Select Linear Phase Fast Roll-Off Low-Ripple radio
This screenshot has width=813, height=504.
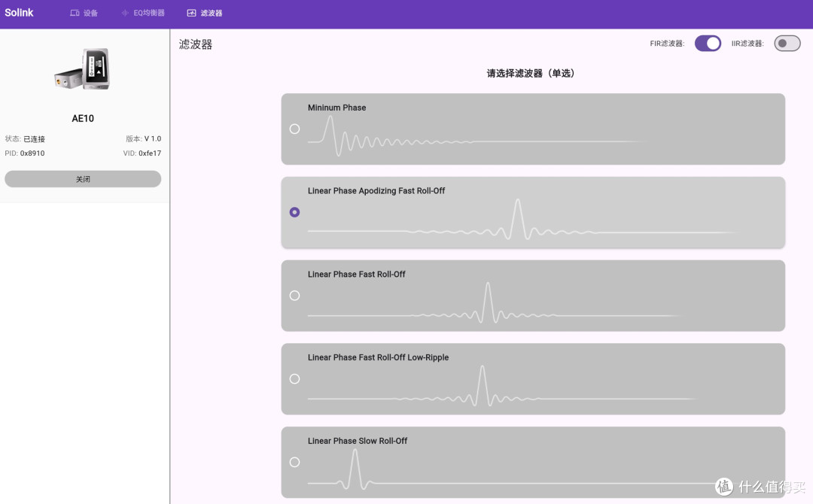click(x=294, y=379)
